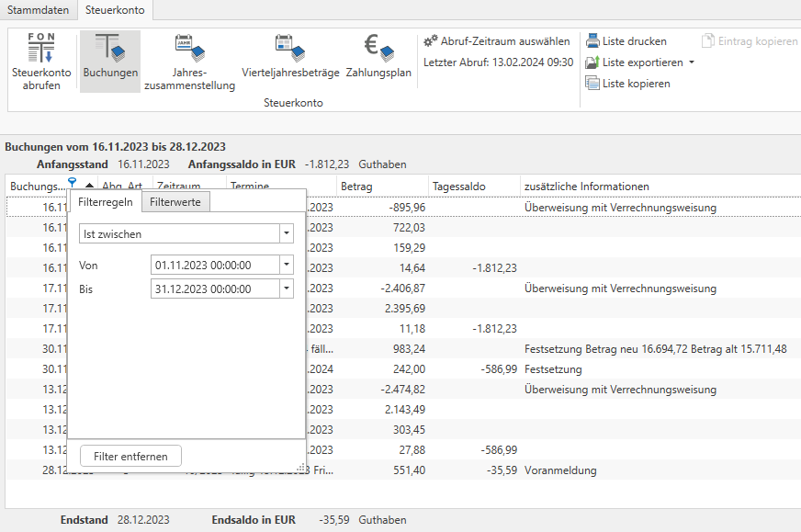This screenshot has height=532, width=801.
Task: Open the Vierteljahresbeträge view
Action: (x=290, y=48)
